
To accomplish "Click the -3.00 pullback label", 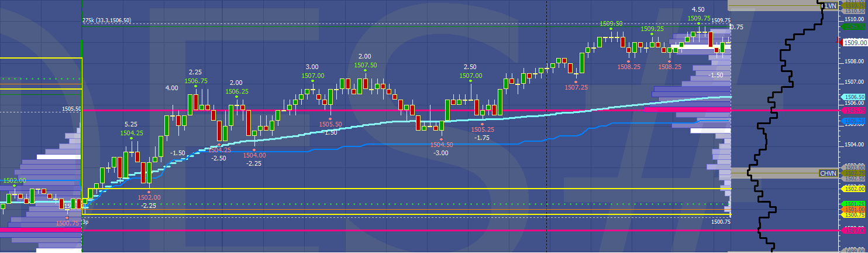I will click(x=441, y=153).
